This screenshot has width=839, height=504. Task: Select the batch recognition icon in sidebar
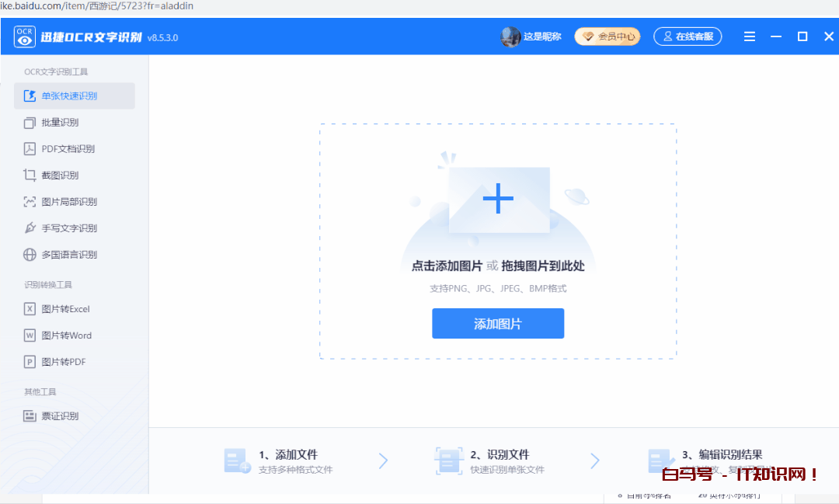[x=30, y=123]
